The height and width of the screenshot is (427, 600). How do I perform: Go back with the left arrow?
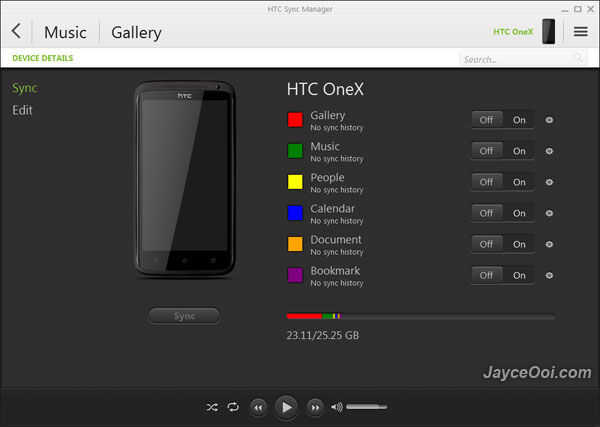pyautogui.click(x=16, y=31)
